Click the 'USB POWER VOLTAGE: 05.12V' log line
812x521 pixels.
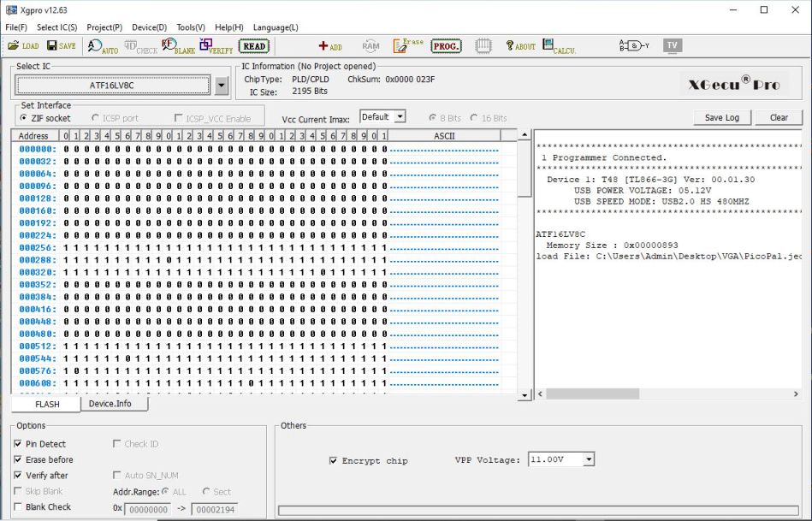pyautogui.click(x=643, y=191)
